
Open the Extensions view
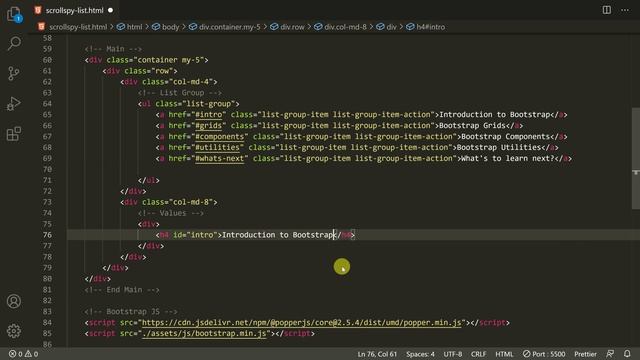pos(14,134)
